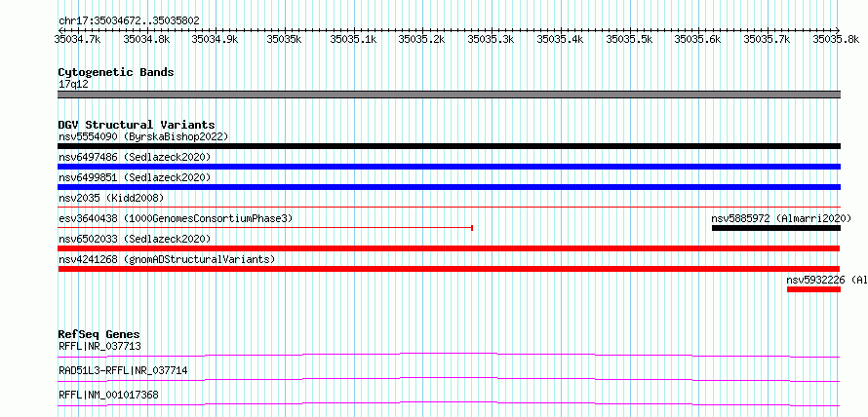Click the 35035.8k ruler tick label
The image size is (868, 417).
tap(836, 39)
